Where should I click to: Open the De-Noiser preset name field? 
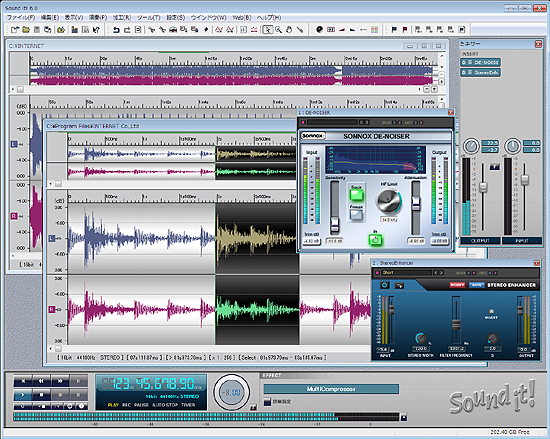[x=332, y=122]
